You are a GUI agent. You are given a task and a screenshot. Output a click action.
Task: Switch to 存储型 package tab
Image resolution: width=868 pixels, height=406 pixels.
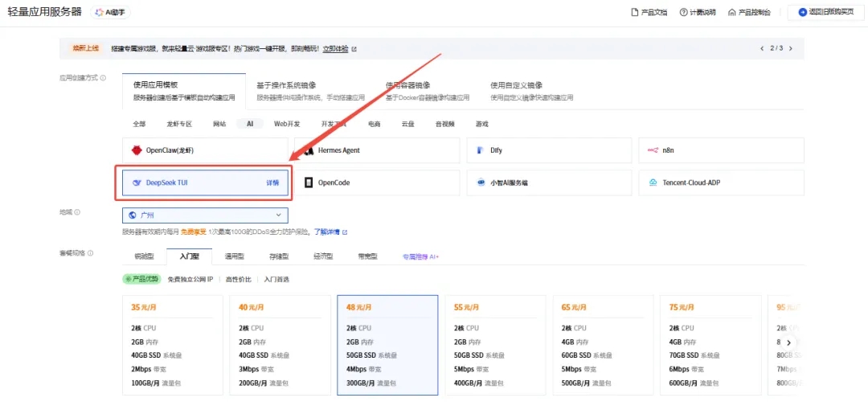tap(279, 257)
